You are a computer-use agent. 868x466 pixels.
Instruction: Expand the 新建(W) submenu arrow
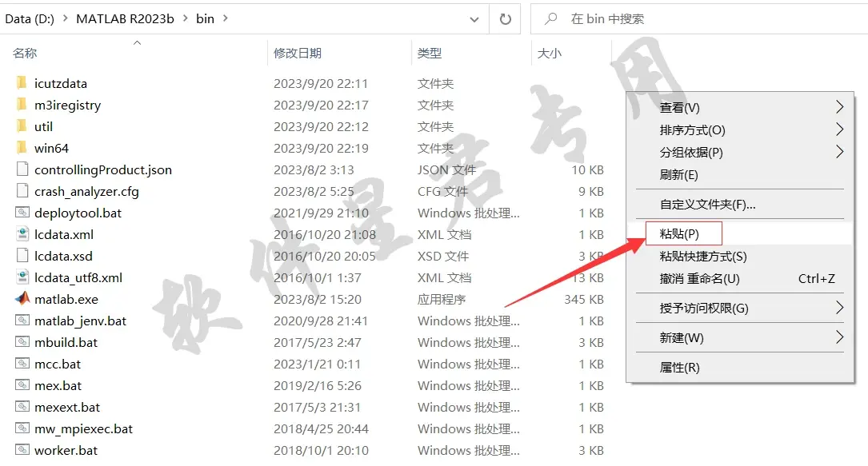tap(839, 337)
